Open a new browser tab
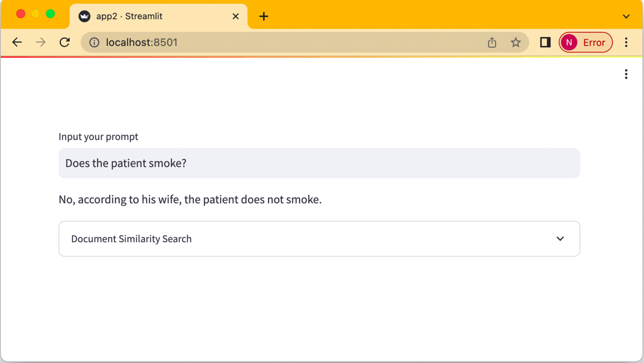 (264, 16)
